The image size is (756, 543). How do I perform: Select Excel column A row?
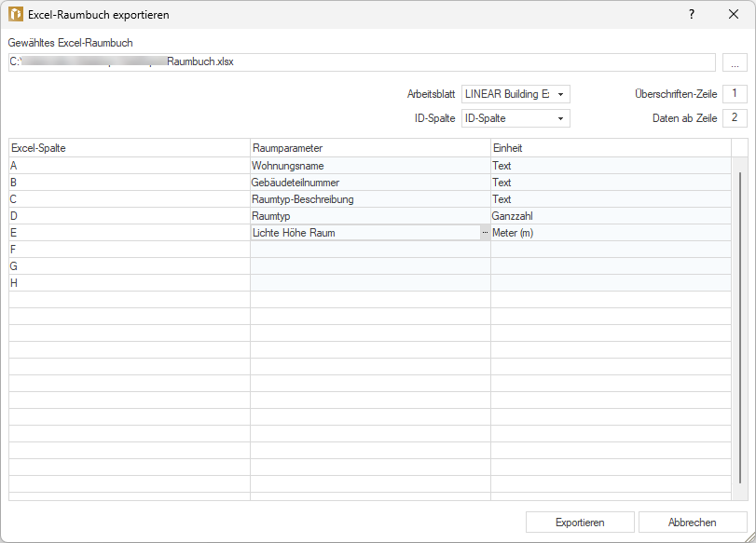pos(130,166)
